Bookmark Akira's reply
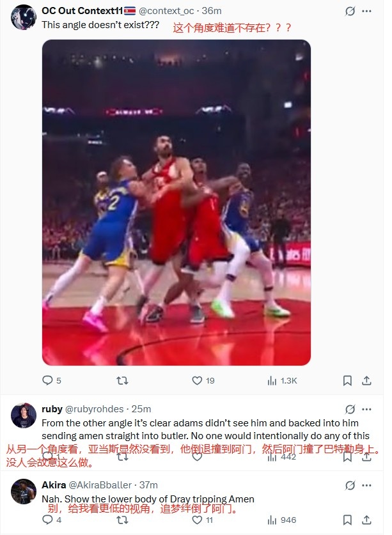392x535 pixels. (347, 520)
